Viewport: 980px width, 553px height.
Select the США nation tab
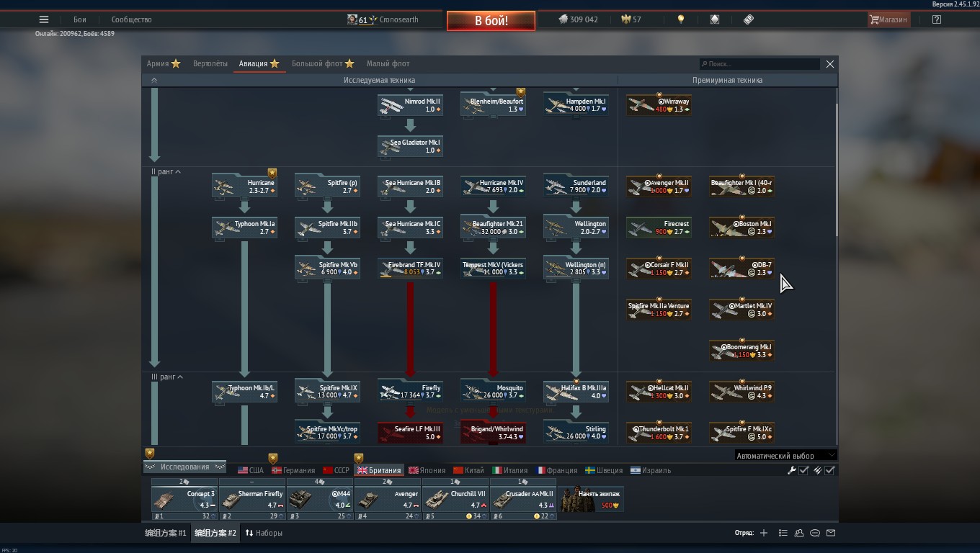pos(251,470)
